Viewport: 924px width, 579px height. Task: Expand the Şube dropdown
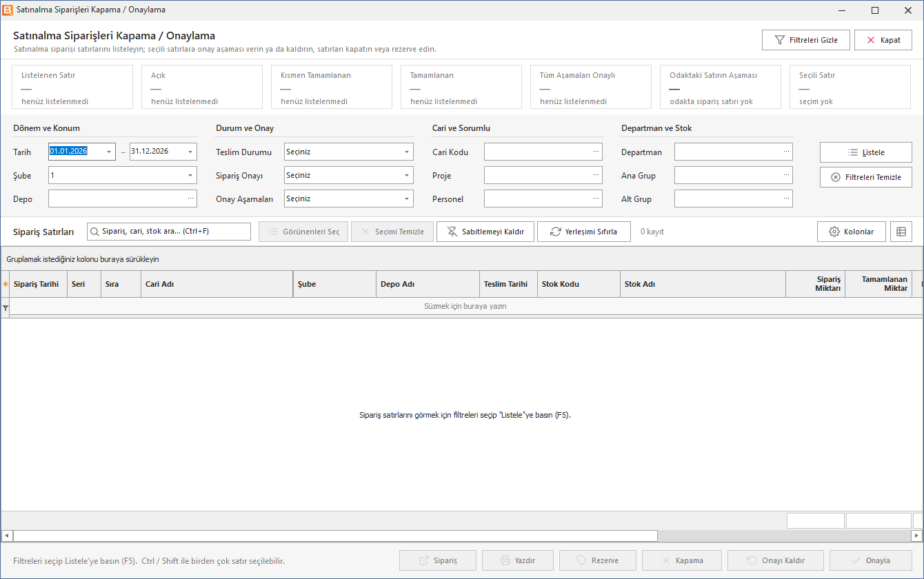190,175
